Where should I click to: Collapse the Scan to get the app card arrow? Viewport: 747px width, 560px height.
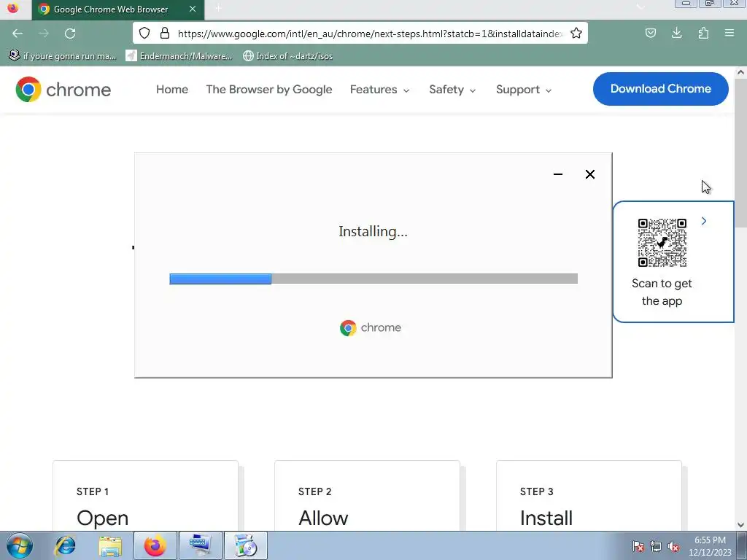point(704,221)
